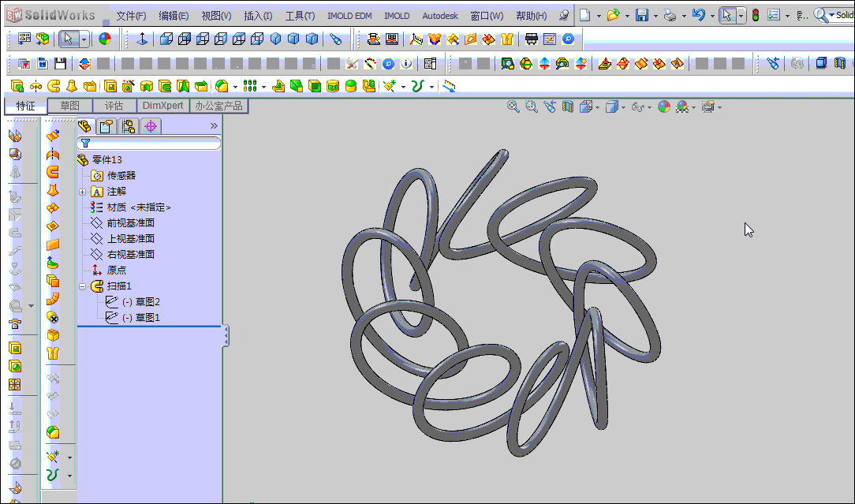855x504 pixels.
Task: Open the 工具(T) menu
Action: point(300,16)
